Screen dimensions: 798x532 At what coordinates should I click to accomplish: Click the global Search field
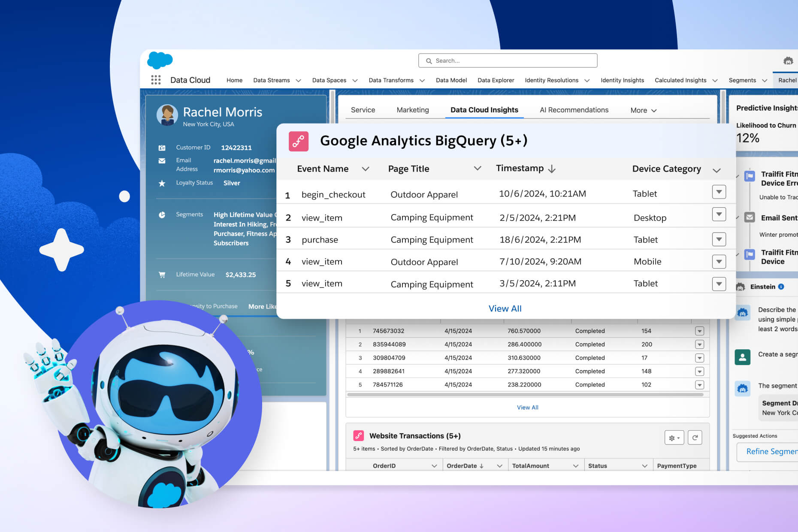click(x=508, y=61)
